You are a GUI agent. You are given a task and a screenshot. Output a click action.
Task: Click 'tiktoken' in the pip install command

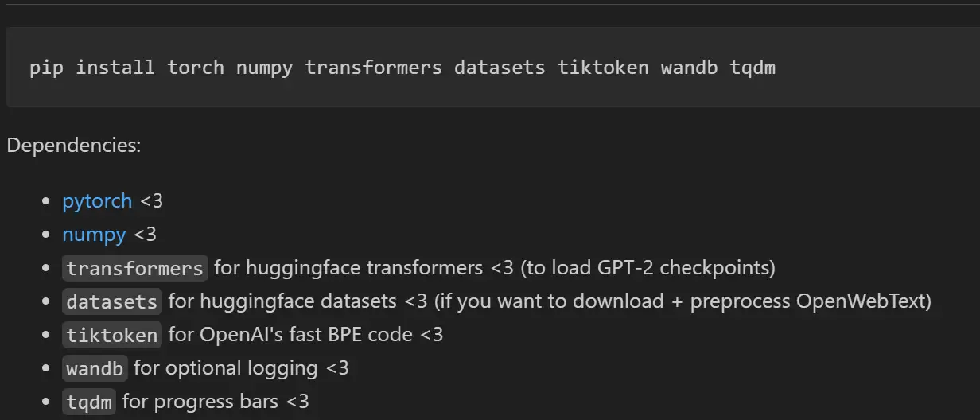[x=603, y=68]
